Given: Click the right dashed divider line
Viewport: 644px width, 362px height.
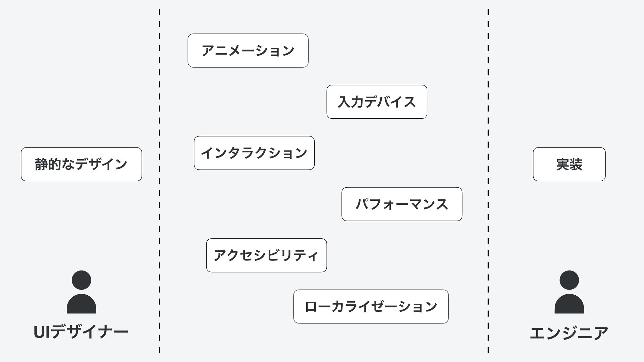Looking at the screenshot, I should click(488, 181).
